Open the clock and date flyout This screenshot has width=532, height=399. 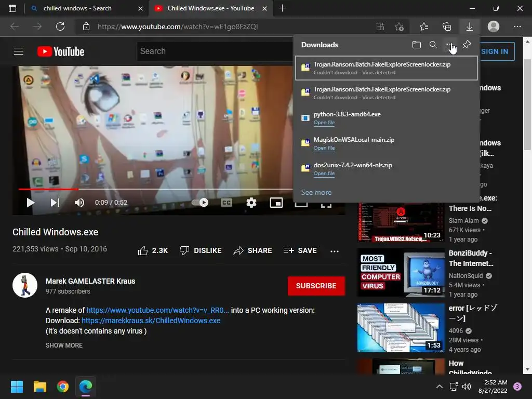493,387
